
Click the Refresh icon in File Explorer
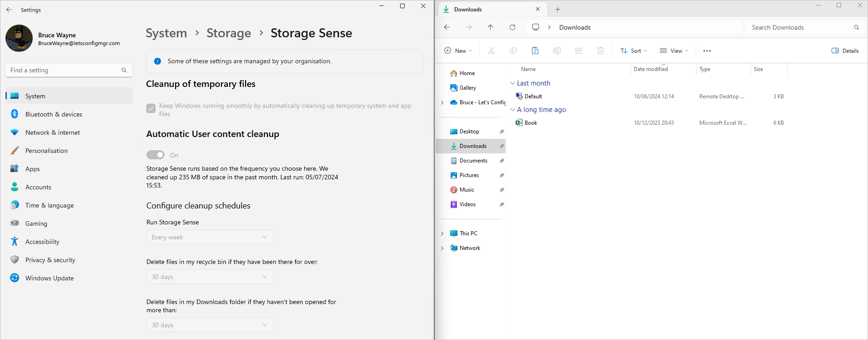click(512, 27)
